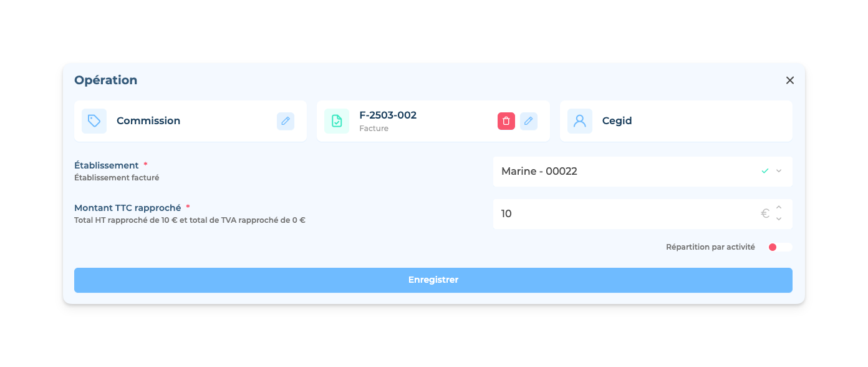Click the euro symbol in amount field
868x367 pixels.
pyautogui.click(x=765, y=213)
